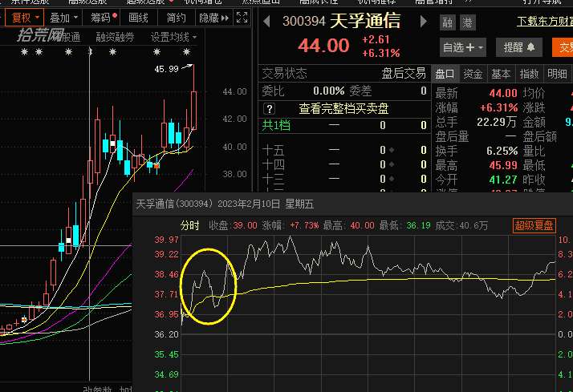Click the question mark help icon
Screen dimensions: 573x392
pos(270,109)
